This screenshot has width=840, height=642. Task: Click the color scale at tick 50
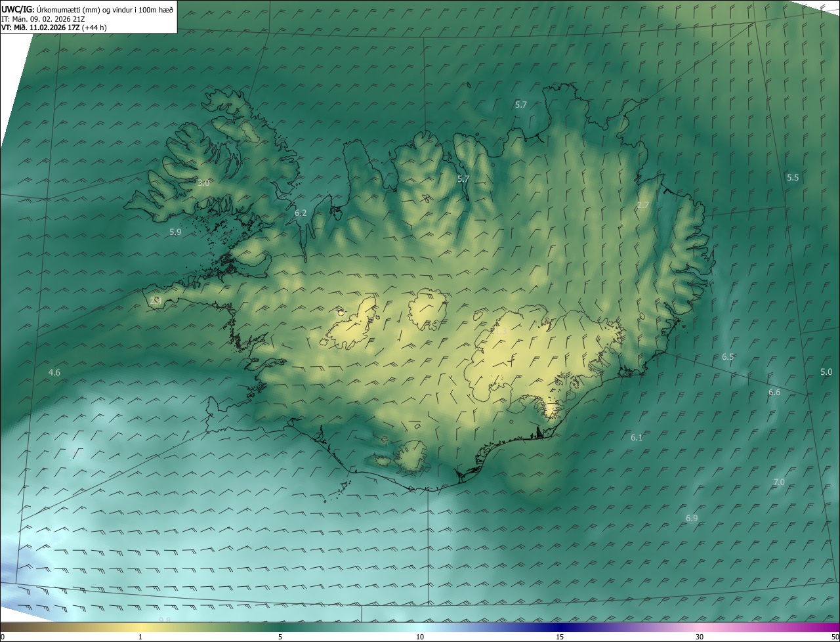point(835,637)
